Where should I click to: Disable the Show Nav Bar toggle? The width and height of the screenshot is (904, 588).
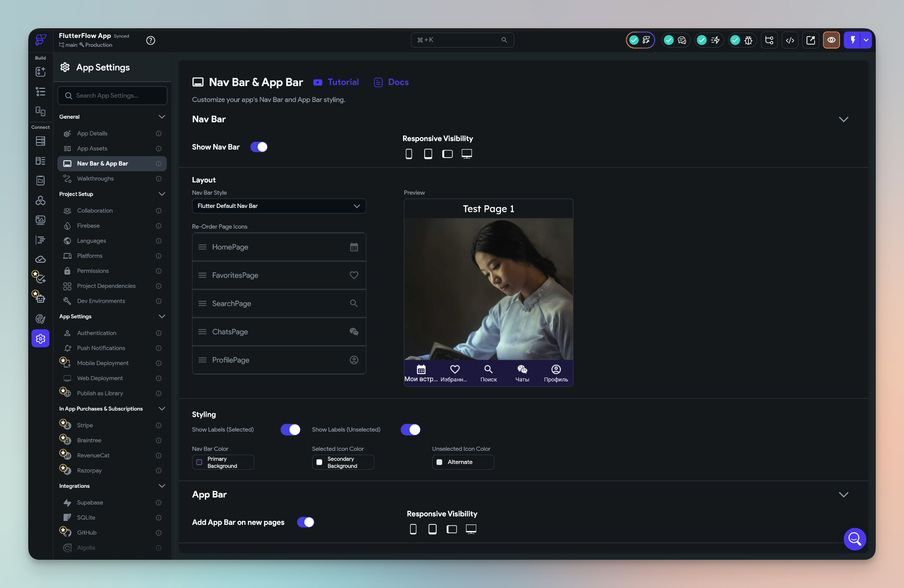[x=259, y=147]
